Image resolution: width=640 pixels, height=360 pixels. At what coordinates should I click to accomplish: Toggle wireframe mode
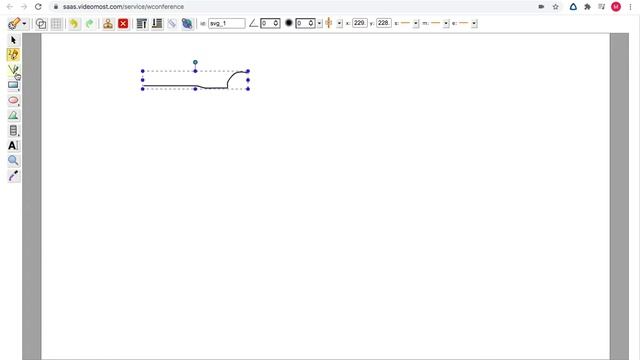(x=41, y=24)
